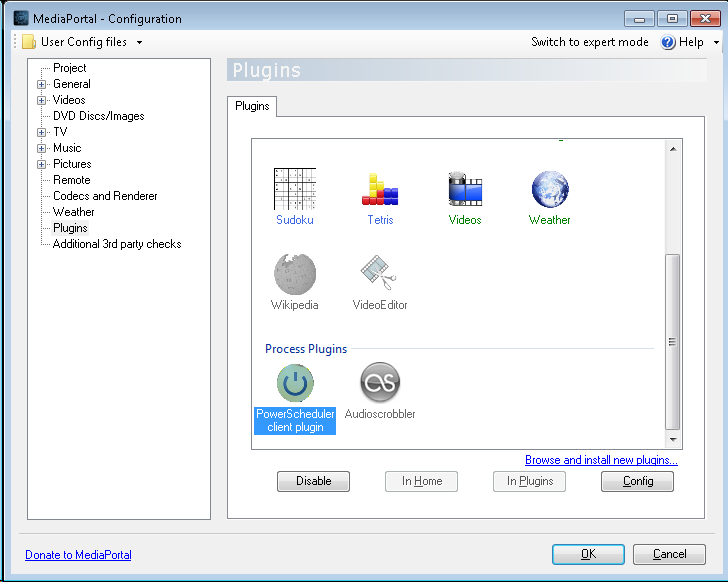The width and height of the screenshot is (728, 582).
Task: Open the Help menu
Action: coord(691,42)
